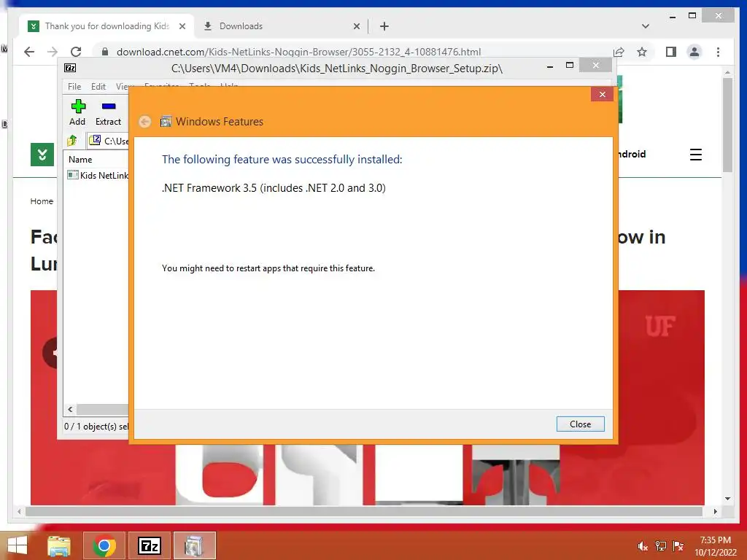Image resolution: width=747 pixels, height=560 pixels.
Task: Click the page horizontal scroll right arrow
Action: 715,511
